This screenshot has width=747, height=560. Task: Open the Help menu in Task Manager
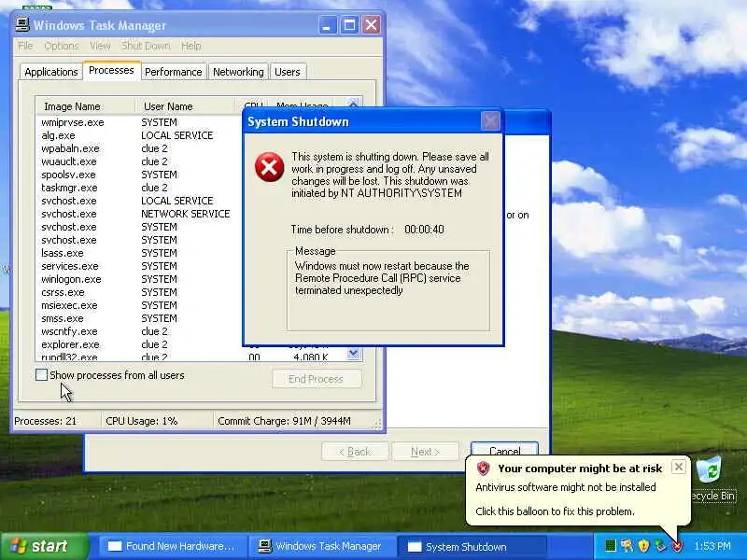click(x=191, y=46)
